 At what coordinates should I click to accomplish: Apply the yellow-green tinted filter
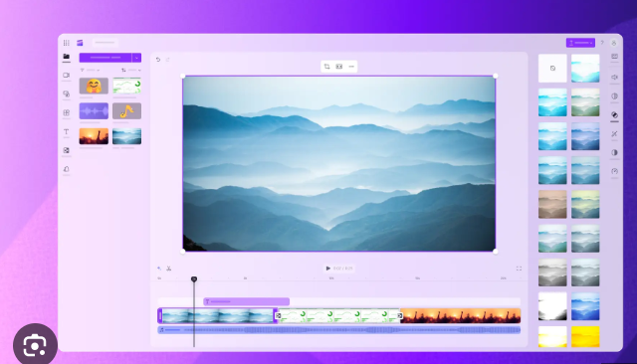tap(585, 205)
